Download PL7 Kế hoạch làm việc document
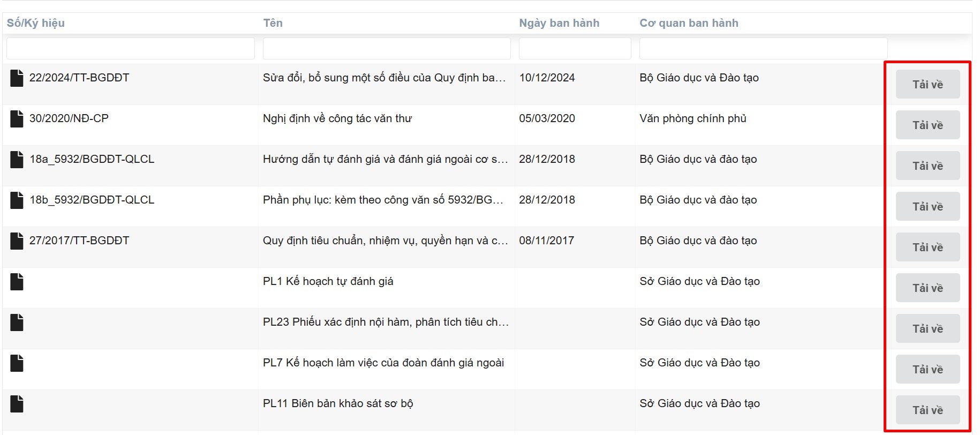Viewport: 980px width, 435px height. [x=928, y=370]
